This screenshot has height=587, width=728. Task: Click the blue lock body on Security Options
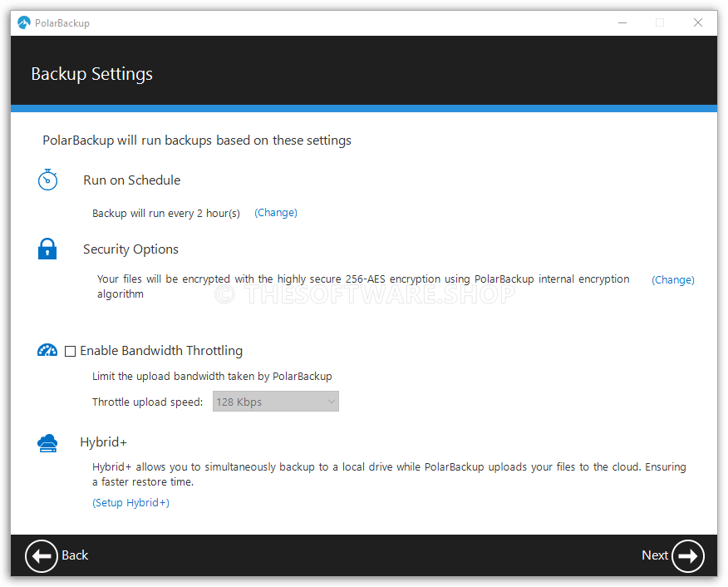[x=47, y=251]
